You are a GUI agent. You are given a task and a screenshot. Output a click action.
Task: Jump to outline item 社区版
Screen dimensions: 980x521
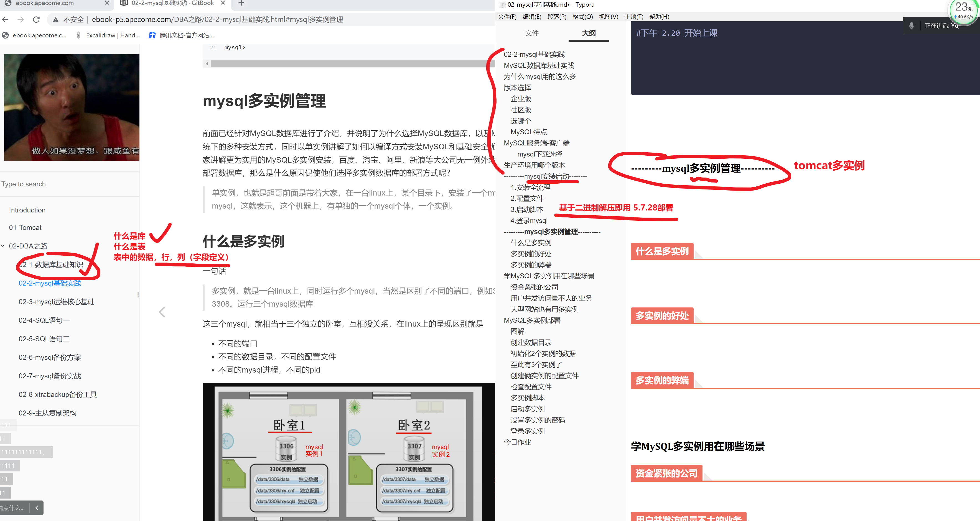[x=521, y=110]
